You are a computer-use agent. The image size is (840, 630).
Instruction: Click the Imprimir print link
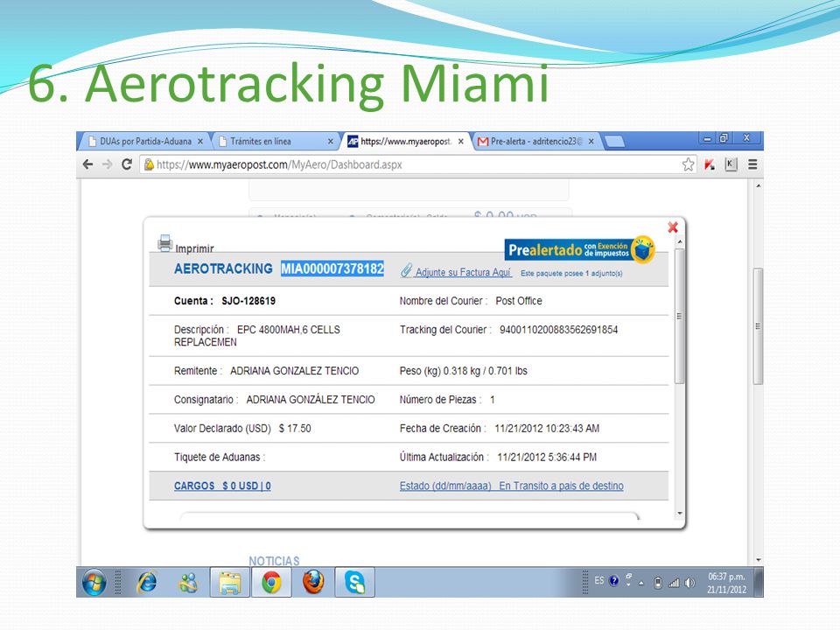tap(194, 248)
